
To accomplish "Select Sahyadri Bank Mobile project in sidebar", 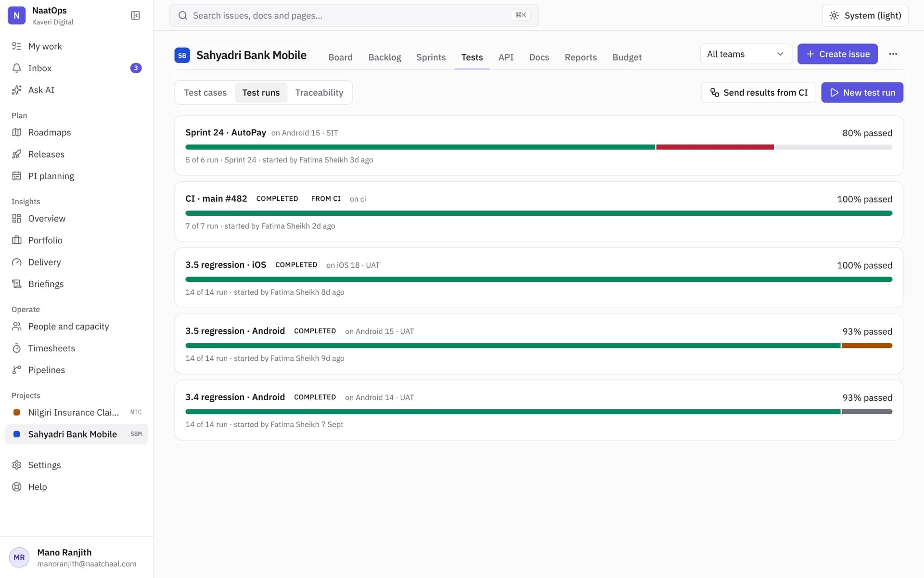I will pos(77,434).
